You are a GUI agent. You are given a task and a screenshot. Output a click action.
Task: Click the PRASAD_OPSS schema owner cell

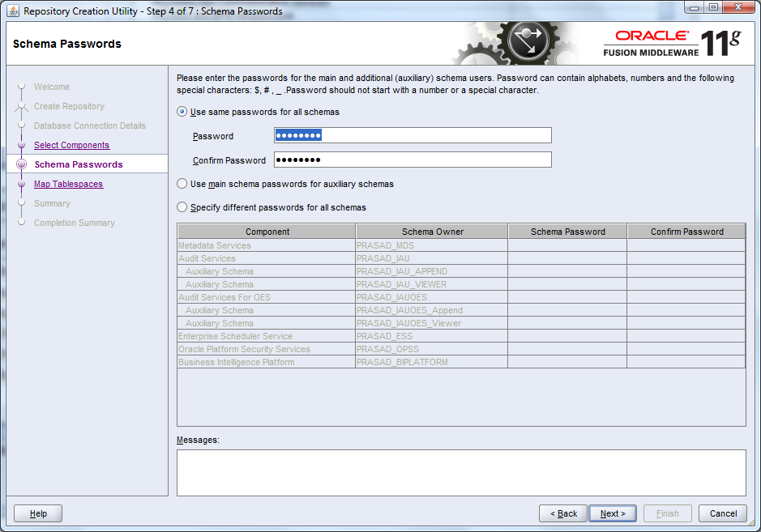click(432, 349)
